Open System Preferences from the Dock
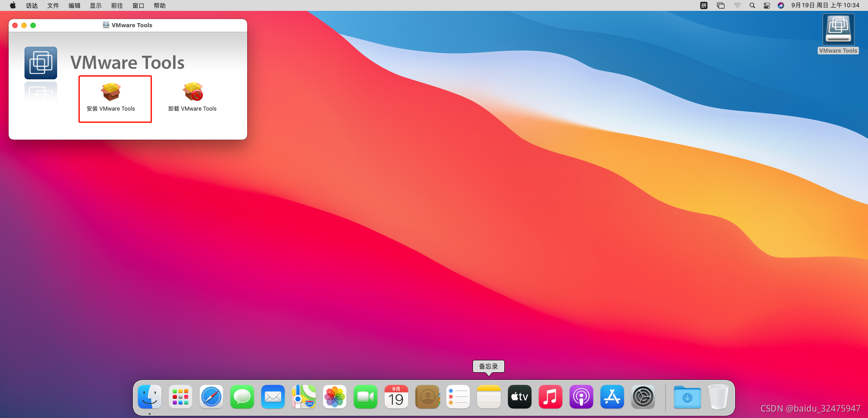 click(643, 397)
